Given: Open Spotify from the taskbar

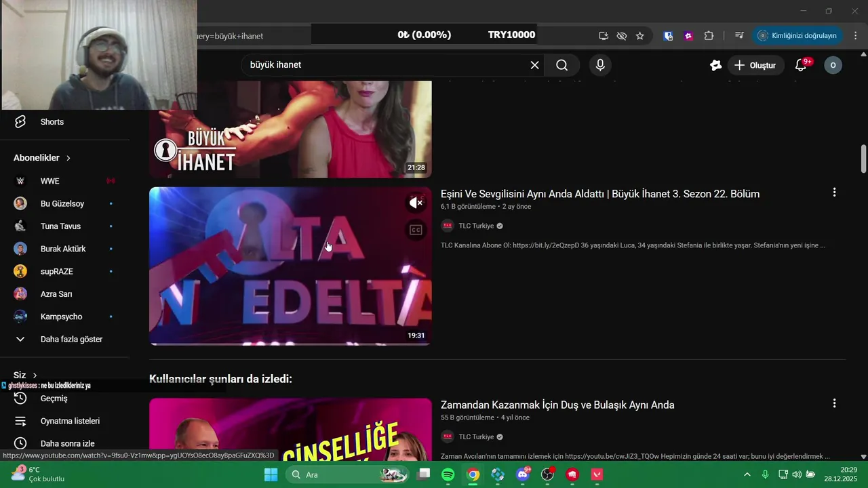Looking at the screenshot, I should coord(448,474).
